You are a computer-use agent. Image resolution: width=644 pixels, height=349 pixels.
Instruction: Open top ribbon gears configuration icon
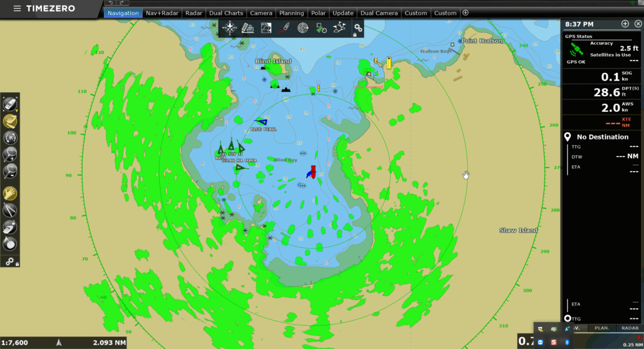358,28
